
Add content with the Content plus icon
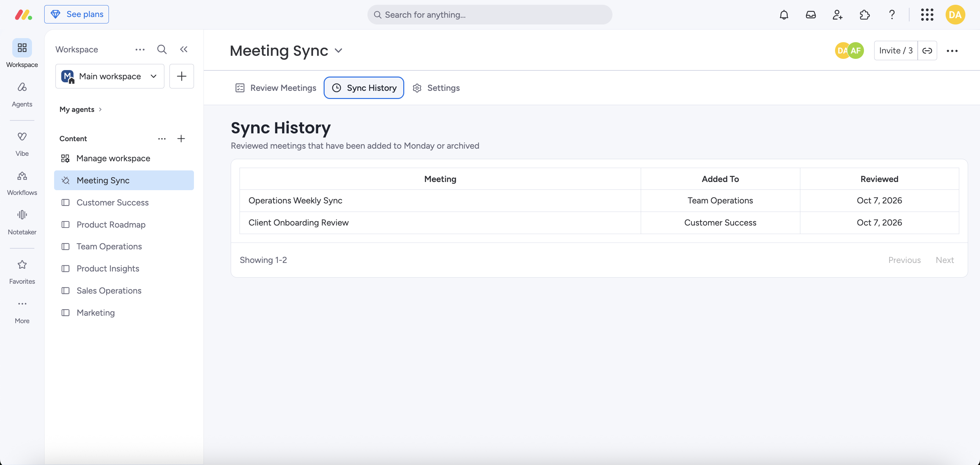(181, 139)
